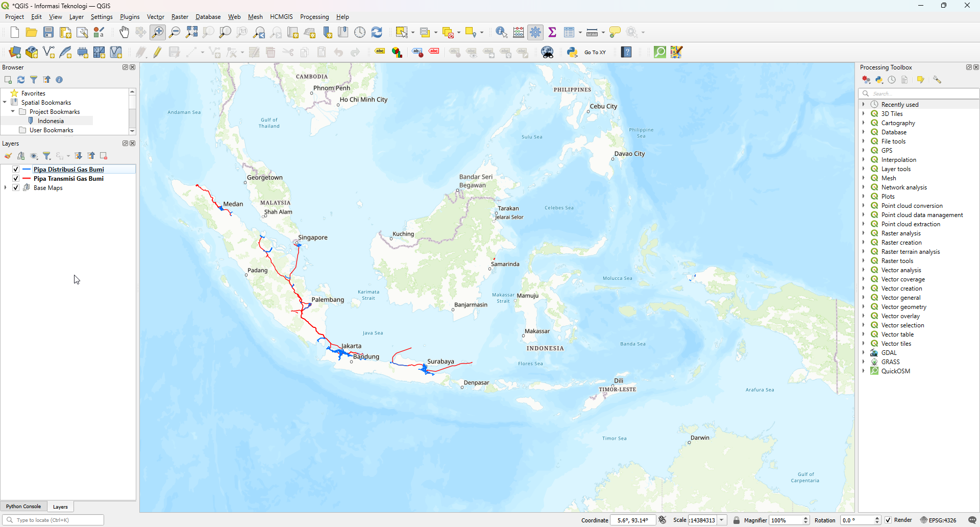The width and height of the screenshot is (980, 527).
Task: Click Zoom Full extent icon
Action: tap(192, 32)
